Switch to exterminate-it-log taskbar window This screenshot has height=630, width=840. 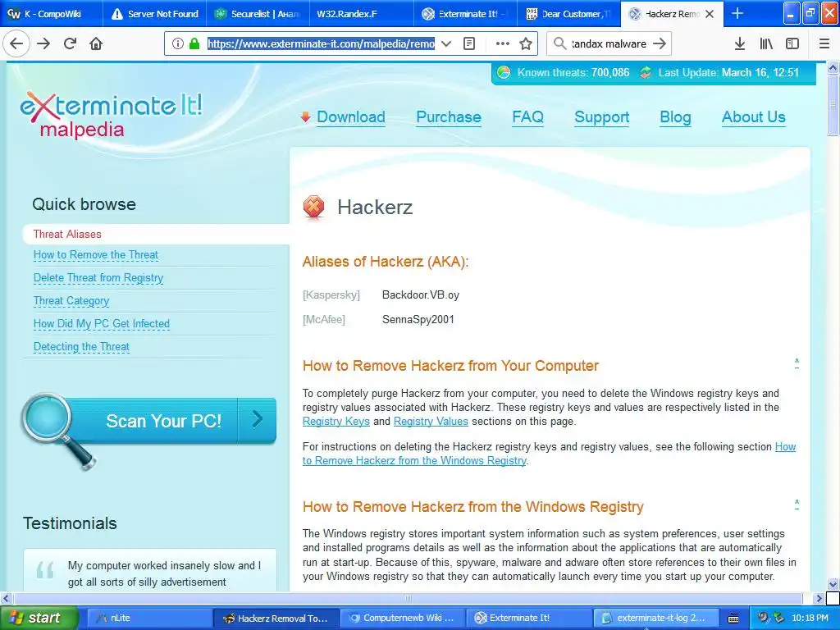[x=655, y=618]
